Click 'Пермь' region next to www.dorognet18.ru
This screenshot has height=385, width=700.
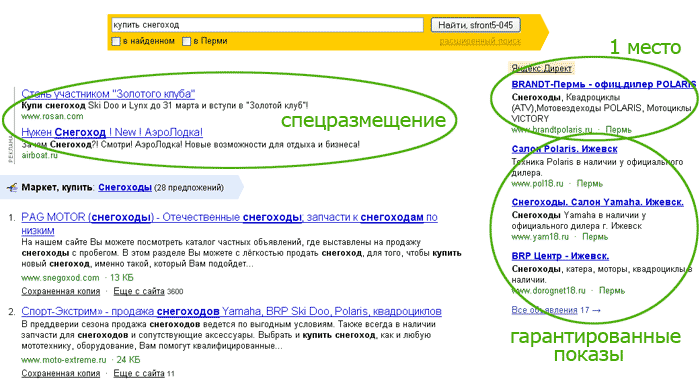pos(612,291)
